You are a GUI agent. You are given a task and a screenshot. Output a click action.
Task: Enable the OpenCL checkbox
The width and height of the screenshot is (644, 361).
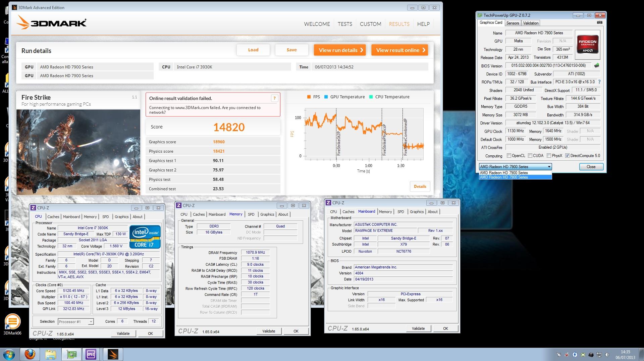pyautogui.click(x=509, y=156)
